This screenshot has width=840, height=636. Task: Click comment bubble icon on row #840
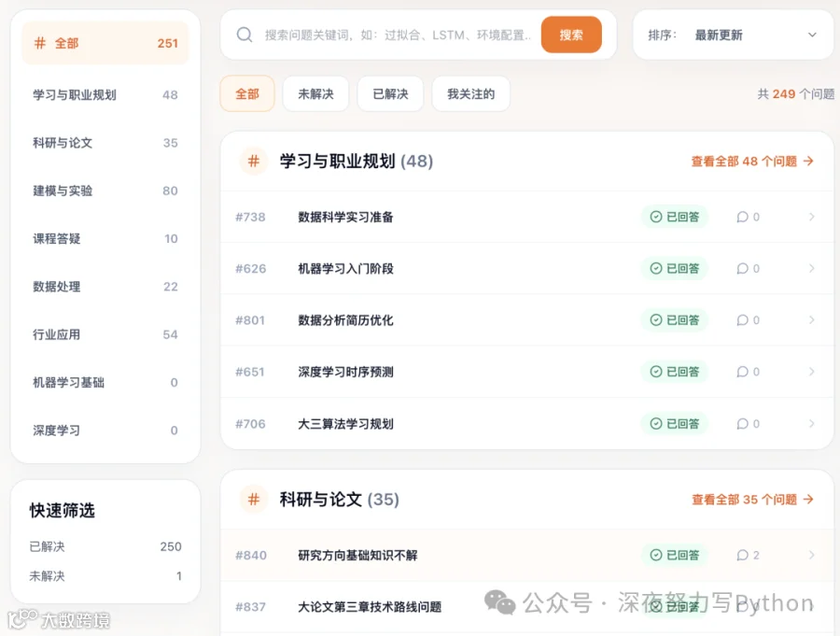pyautogui.click(x=742, y=555)
